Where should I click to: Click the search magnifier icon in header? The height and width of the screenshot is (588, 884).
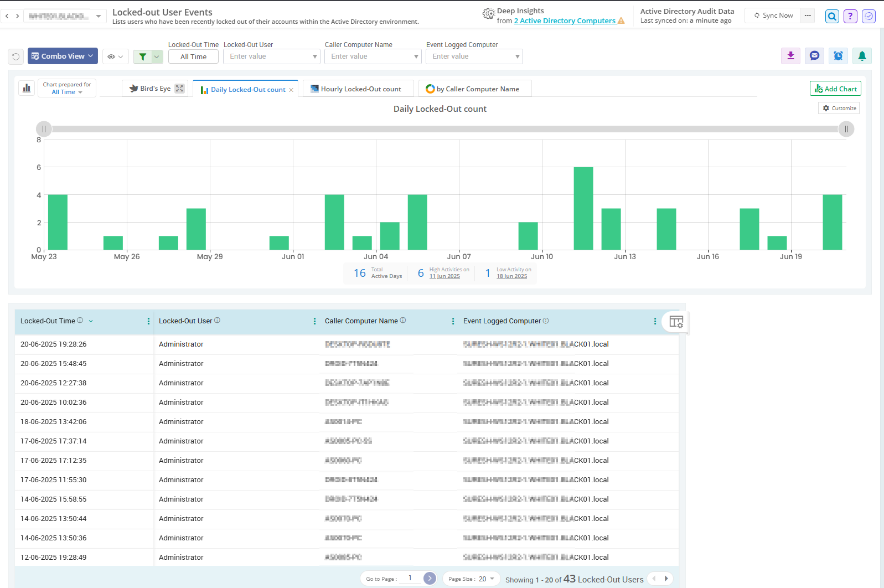pos(831,16)
